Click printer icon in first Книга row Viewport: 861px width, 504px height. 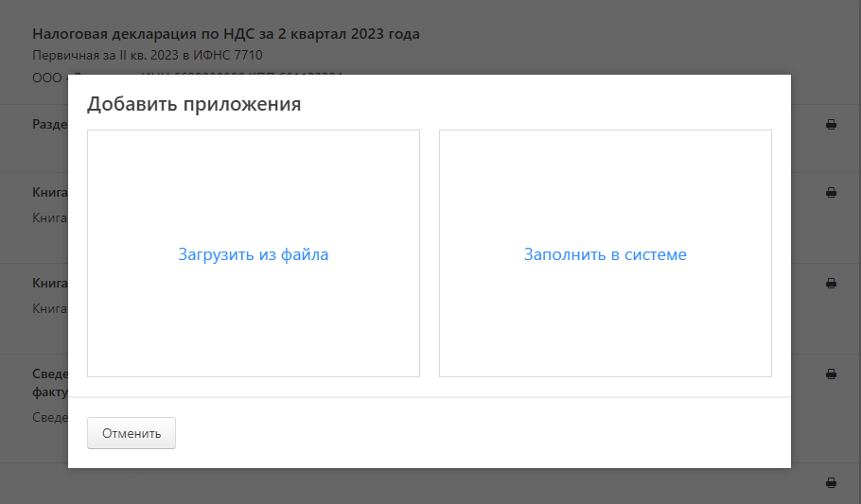(831, 193)
